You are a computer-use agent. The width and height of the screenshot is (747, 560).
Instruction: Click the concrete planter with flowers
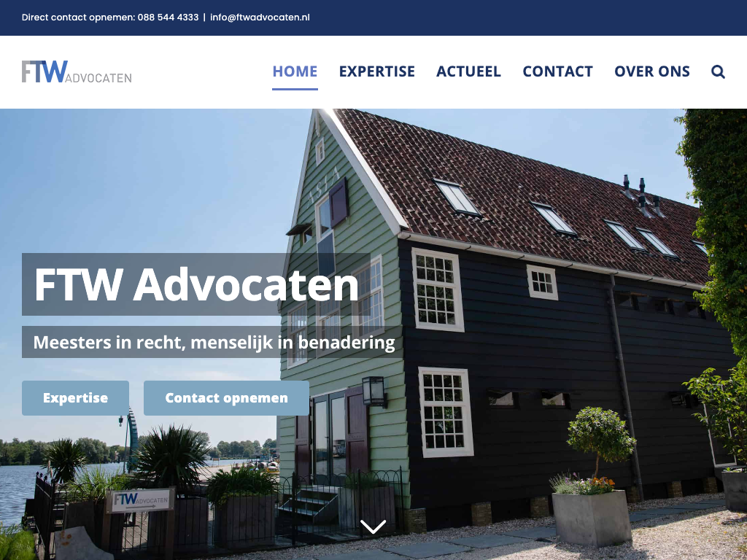(x=591, y=518)
